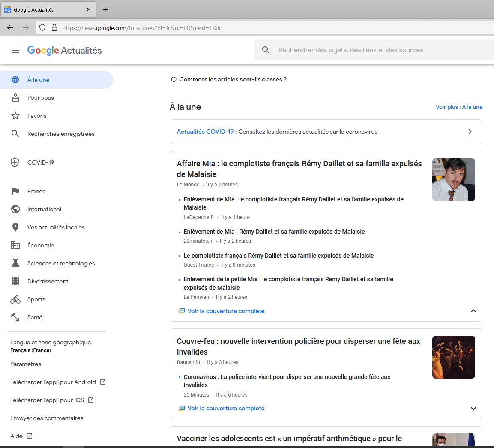Screen dimensions: 494x448
Task: Open the 20minutes.fr Enlèvement de Mia article
Action: 274,232
